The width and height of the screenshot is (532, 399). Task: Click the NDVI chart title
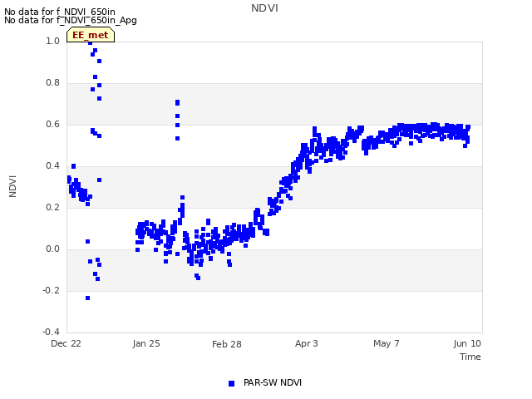[x=264, y=8]
